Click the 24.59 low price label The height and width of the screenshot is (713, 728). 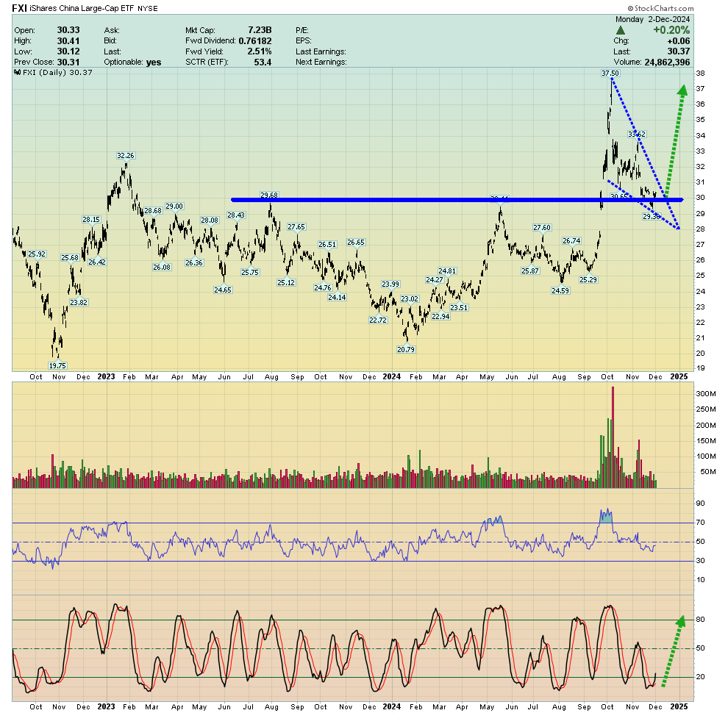click(560, 290)
